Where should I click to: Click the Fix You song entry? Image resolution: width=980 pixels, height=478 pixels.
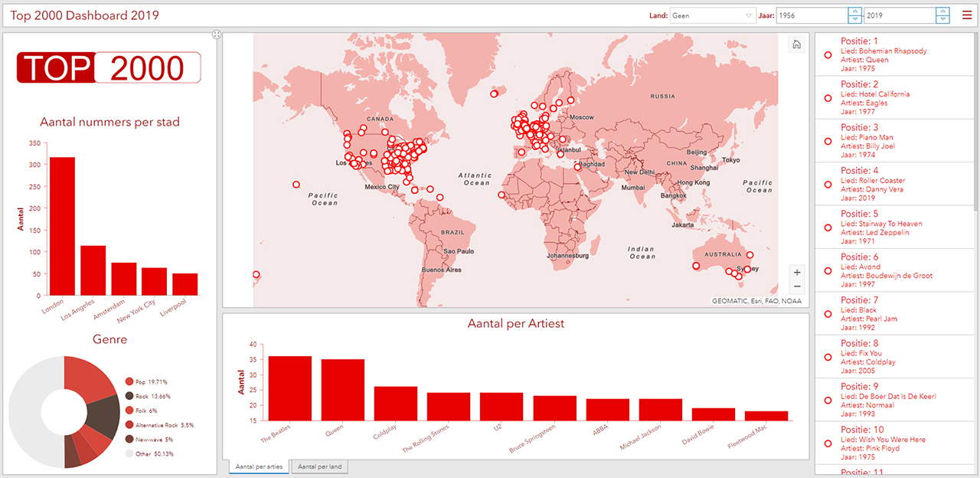[893, 357]
